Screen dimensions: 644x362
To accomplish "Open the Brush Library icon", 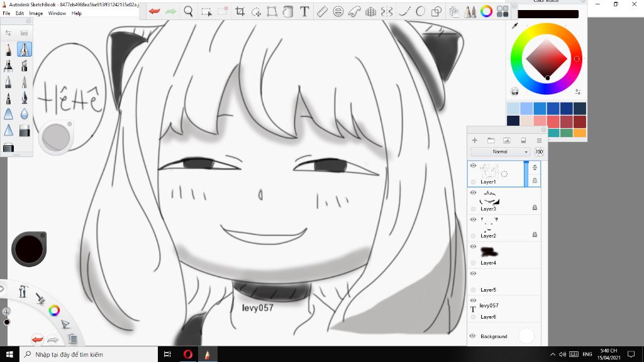I will coord(25,33).
